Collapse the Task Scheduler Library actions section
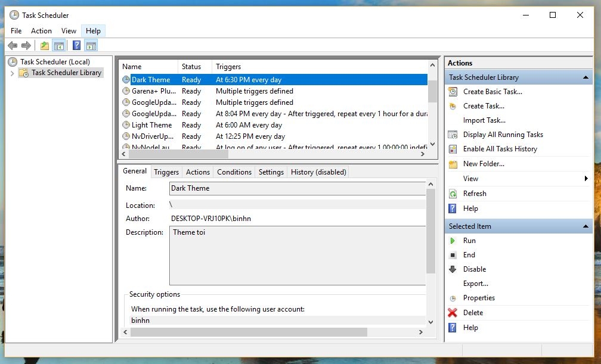The image size is (601, 364). click(x=585, y=77)
